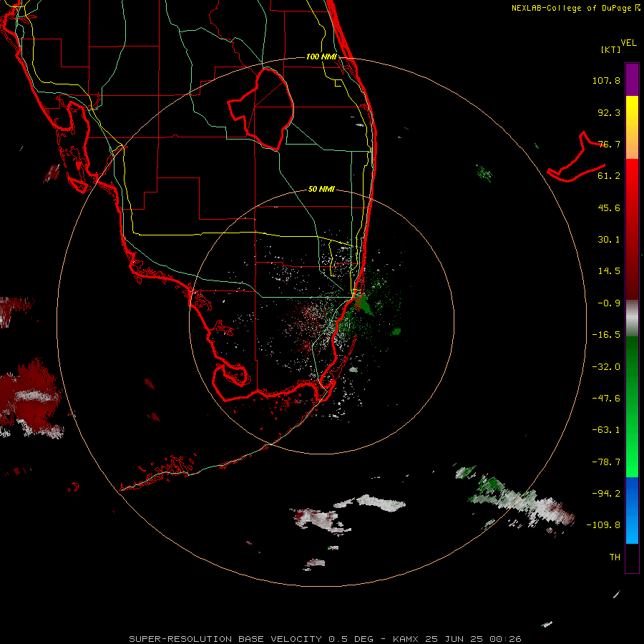Select the 61.2 velocity scale value
644x644 pixels.
coord(609,176)
